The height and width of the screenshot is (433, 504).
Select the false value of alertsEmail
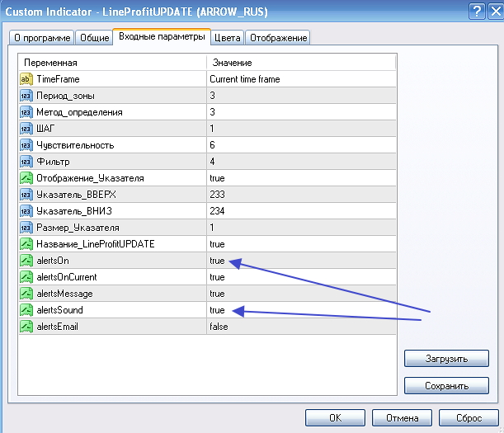[219, 327]
